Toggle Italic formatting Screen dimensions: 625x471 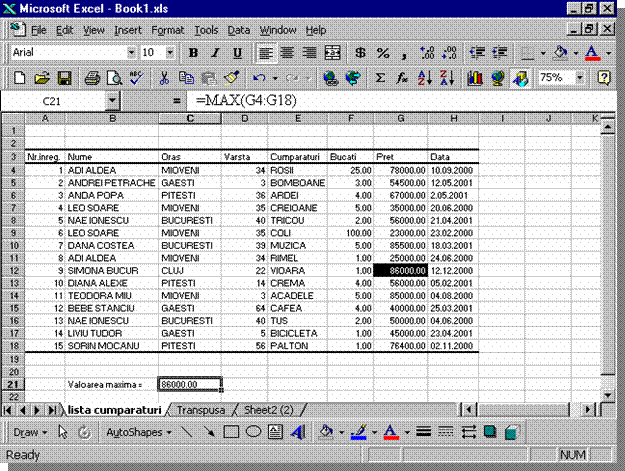215,52
